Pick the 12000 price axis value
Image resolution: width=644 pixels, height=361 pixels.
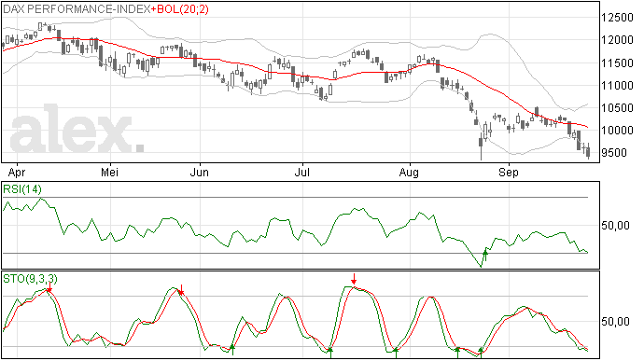pos(617,40)
